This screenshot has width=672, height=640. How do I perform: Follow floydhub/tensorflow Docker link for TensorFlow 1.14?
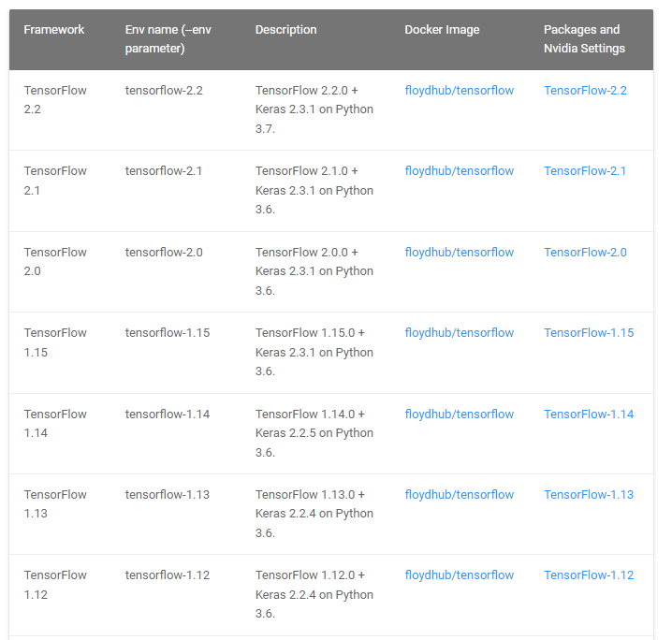pyautogui.click(x=459, y=415)
